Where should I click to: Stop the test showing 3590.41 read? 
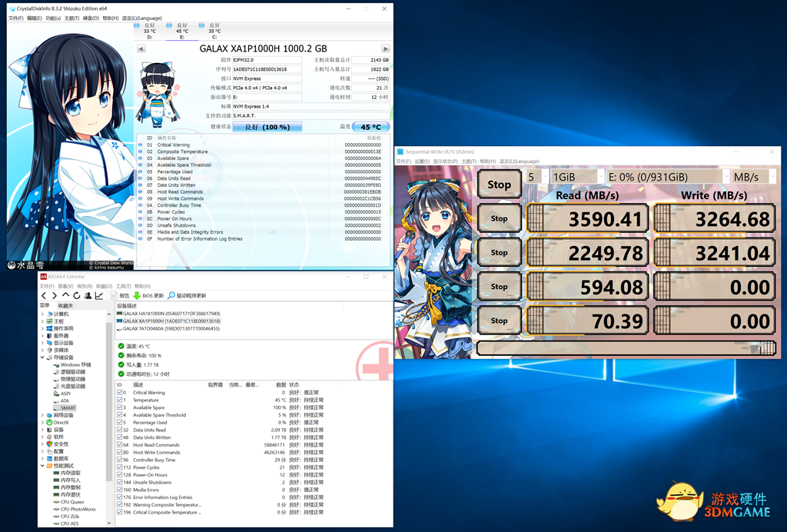point(500,218)
